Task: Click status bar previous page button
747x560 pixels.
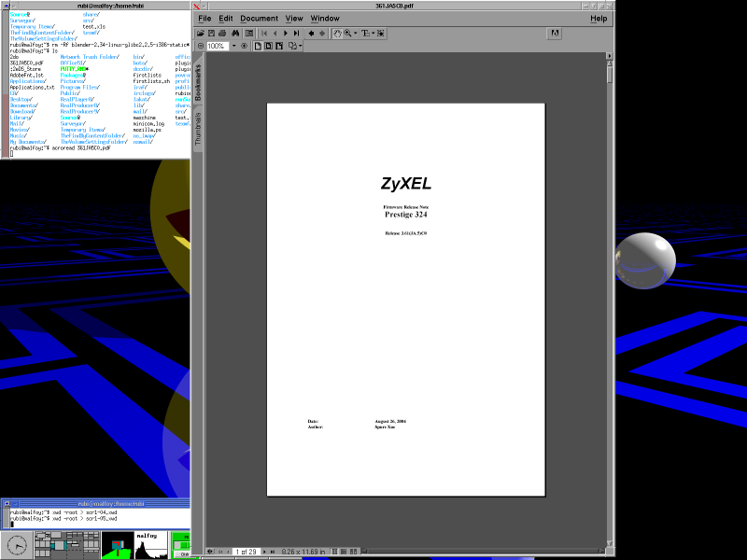Action: [x=228, y=552]
